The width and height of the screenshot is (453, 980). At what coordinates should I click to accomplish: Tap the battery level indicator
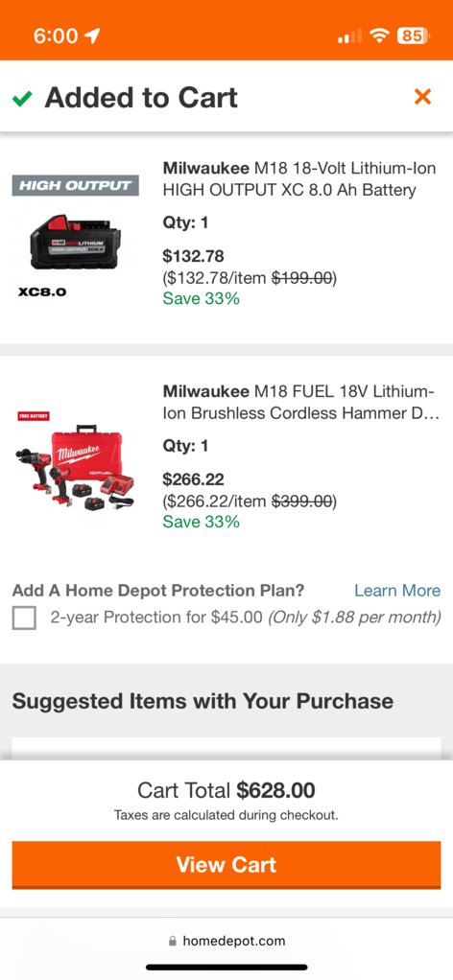pyautogui.click(x=413, y=35)
